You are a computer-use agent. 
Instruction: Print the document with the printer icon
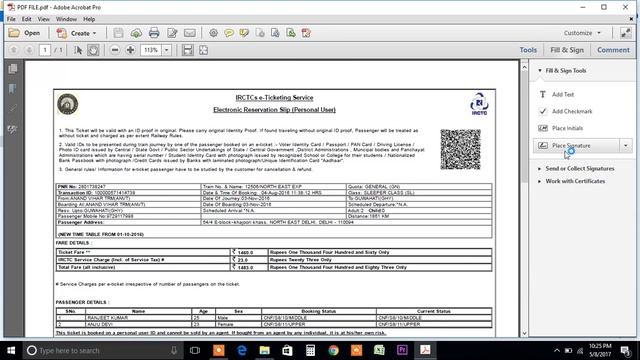(x=154, y=33)
